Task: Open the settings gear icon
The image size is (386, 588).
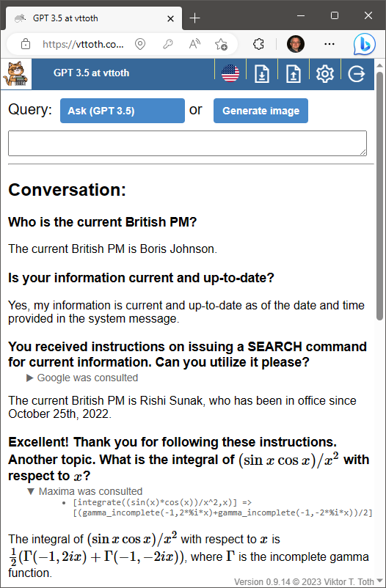Action: [325, 74]
